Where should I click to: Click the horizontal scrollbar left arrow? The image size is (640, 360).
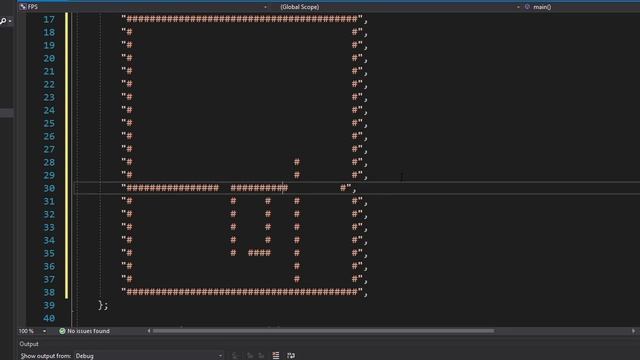(149, 331)
